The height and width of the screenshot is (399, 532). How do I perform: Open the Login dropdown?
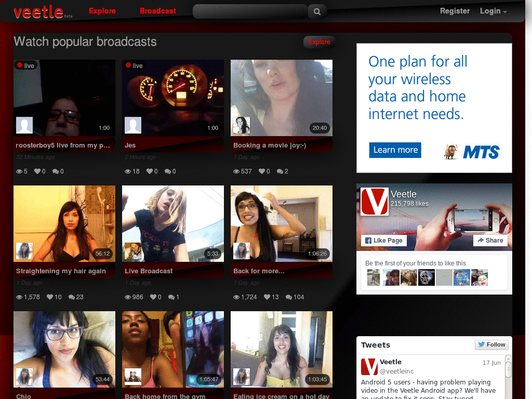494,11
